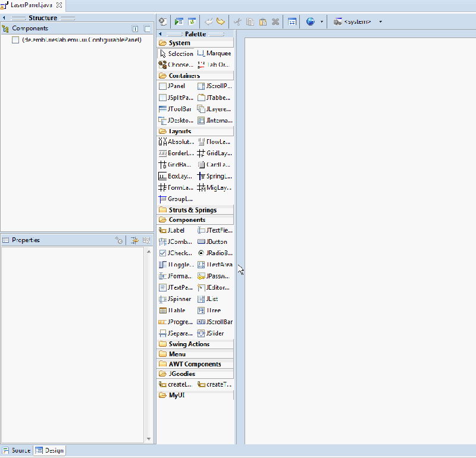476x458 pixels.
Task: Add a JTree from the palette
Action: click(x=213, y=310)
